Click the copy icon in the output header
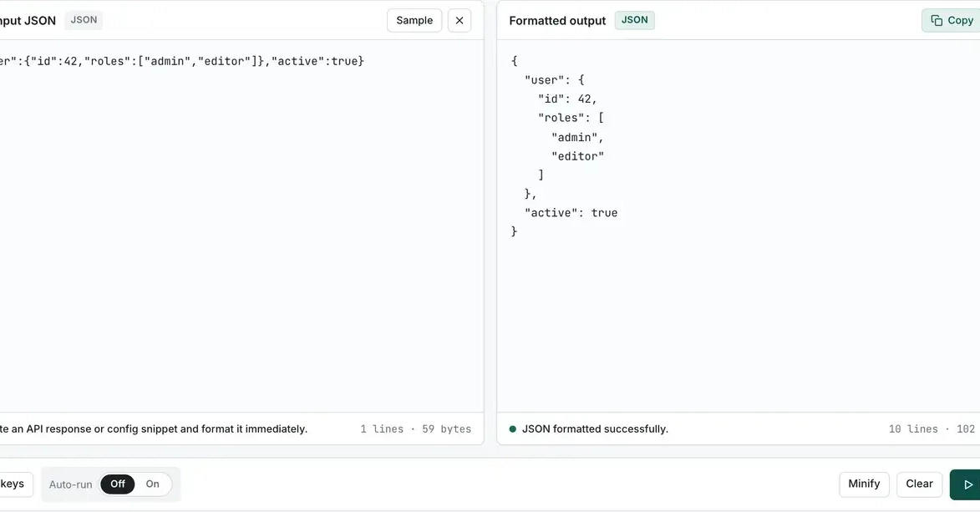This screenshot has height=512, width=980. click(x=937, y=21)
